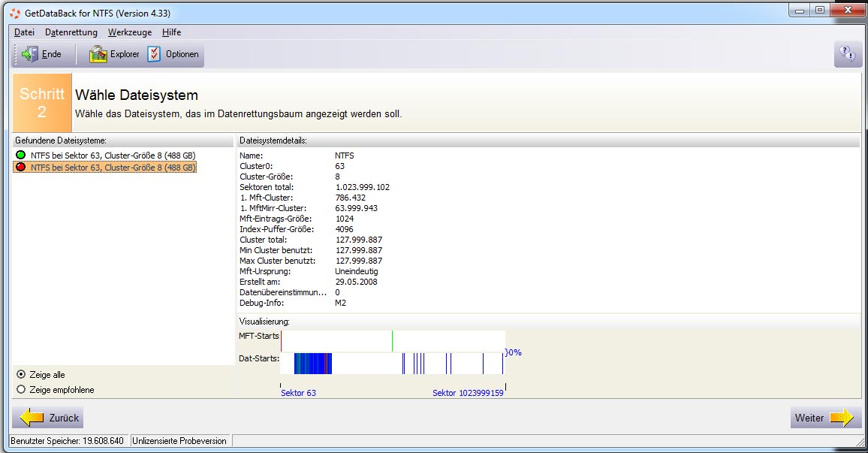The image size is (868, 453).
Task: Minimize the GetDataBack window
Action: tap(800, 10)
